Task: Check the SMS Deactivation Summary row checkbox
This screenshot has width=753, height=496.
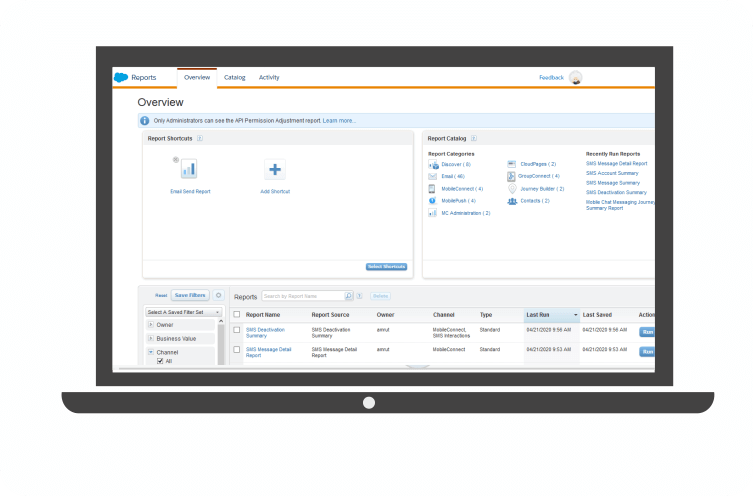Action: [237, 329]
